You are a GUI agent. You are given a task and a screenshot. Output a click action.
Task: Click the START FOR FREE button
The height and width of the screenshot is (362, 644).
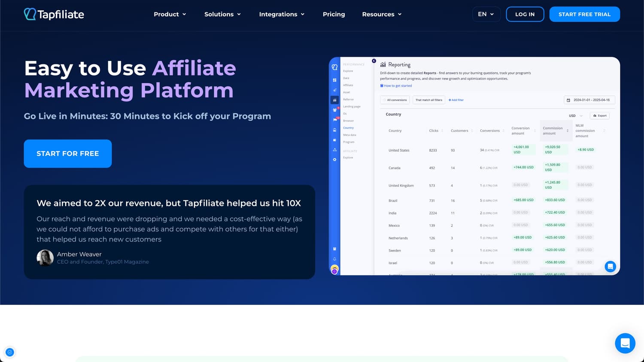(x=68, y=154)
